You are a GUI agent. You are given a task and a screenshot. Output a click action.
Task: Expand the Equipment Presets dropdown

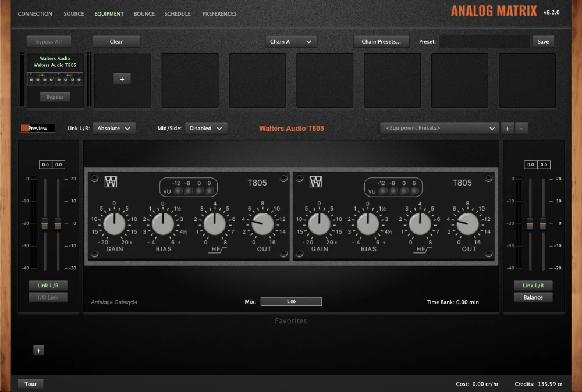pyautogui.click(x=439, y=129)
